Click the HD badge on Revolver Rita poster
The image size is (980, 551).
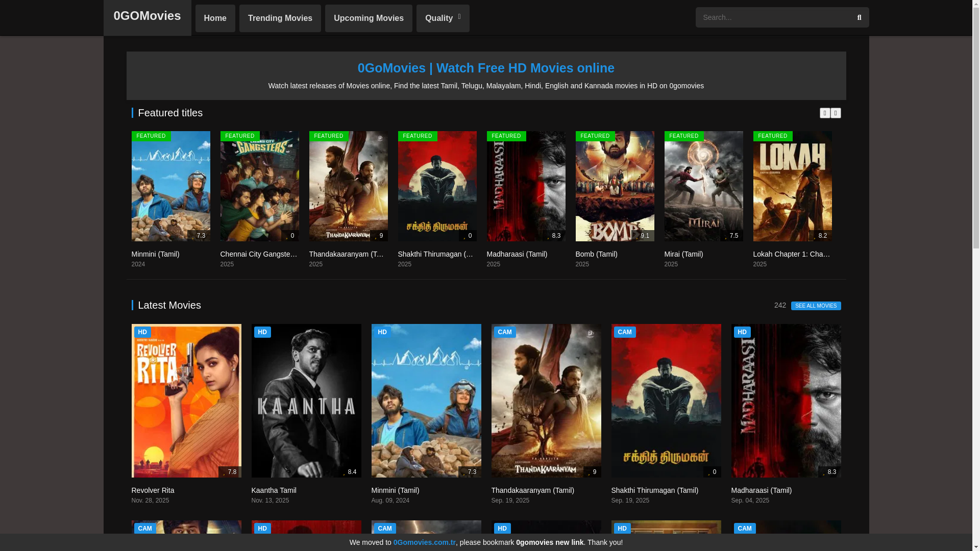pos(142,332)
